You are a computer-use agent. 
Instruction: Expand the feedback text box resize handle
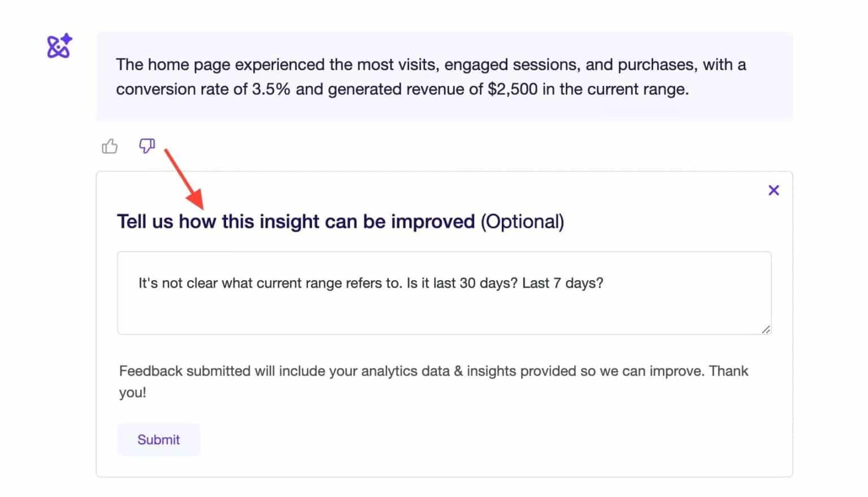[766, 330]
